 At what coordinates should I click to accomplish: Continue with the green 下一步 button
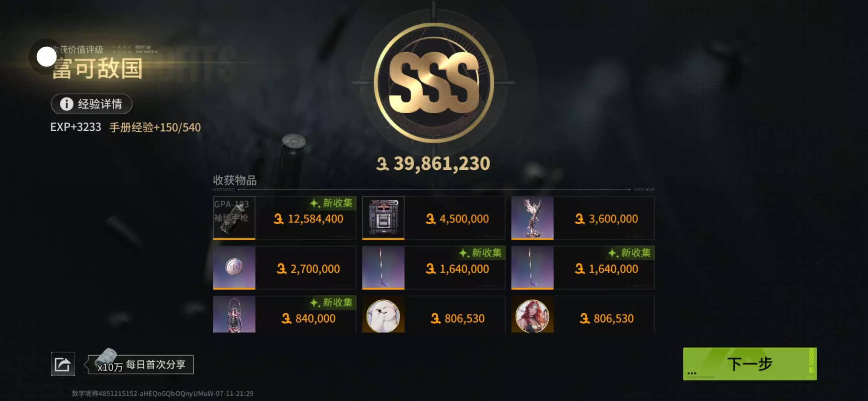click(750, 363)
